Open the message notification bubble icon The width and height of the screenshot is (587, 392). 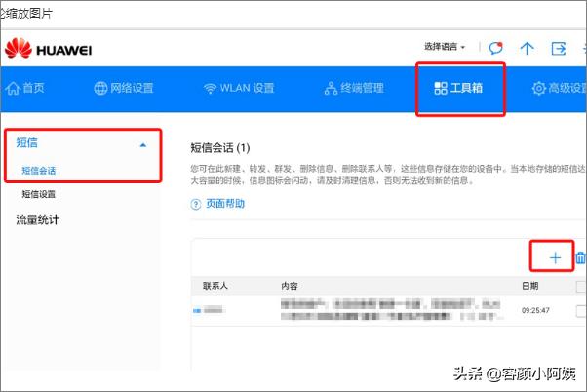tap(496, 48)
